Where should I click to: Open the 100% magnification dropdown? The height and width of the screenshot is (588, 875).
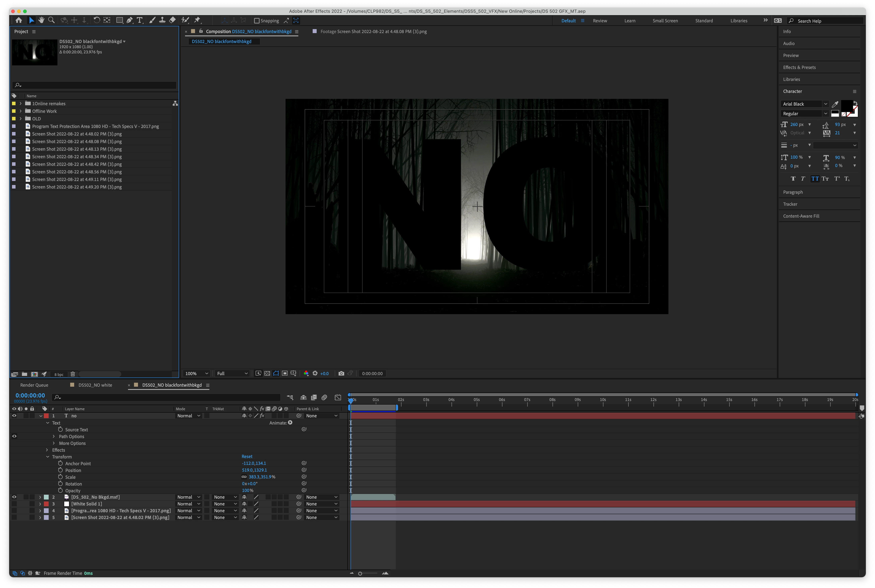click(x=197, y=374)
